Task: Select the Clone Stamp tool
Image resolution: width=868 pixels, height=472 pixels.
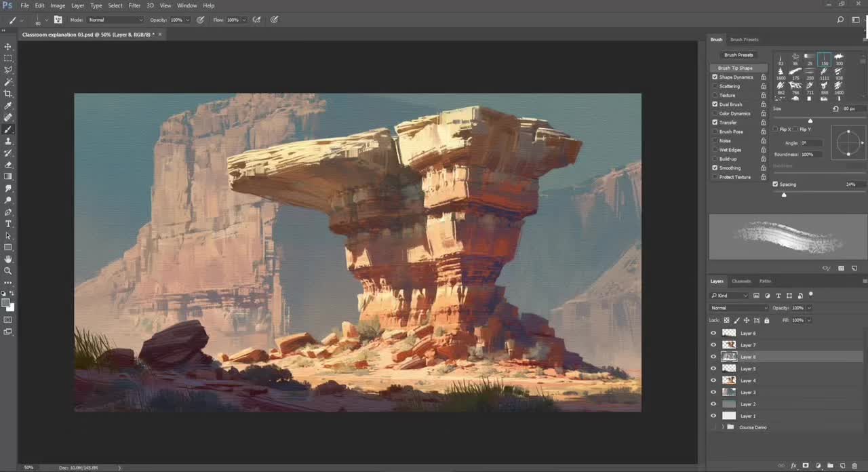Action: (8, 141)
